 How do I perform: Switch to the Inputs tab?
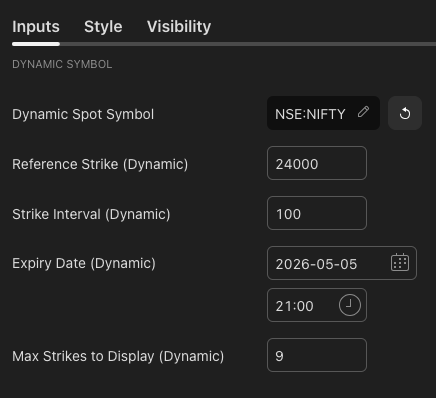pos(36,27)
